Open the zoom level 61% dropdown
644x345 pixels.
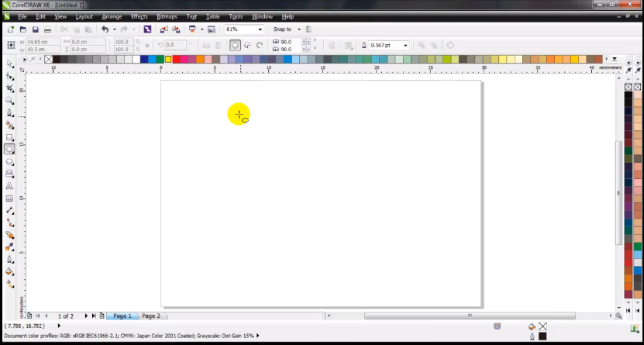[260, 29]
